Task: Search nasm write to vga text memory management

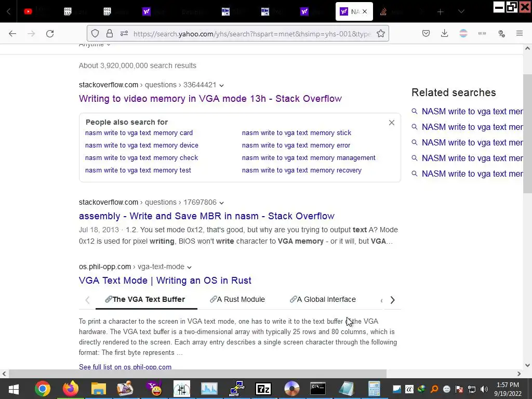Action: pyautogui.click(x=309, y=158)
